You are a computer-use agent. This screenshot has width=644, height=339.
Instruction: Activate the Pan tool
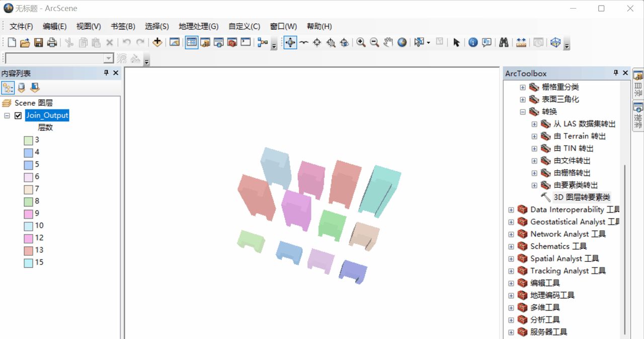[388, 42]
